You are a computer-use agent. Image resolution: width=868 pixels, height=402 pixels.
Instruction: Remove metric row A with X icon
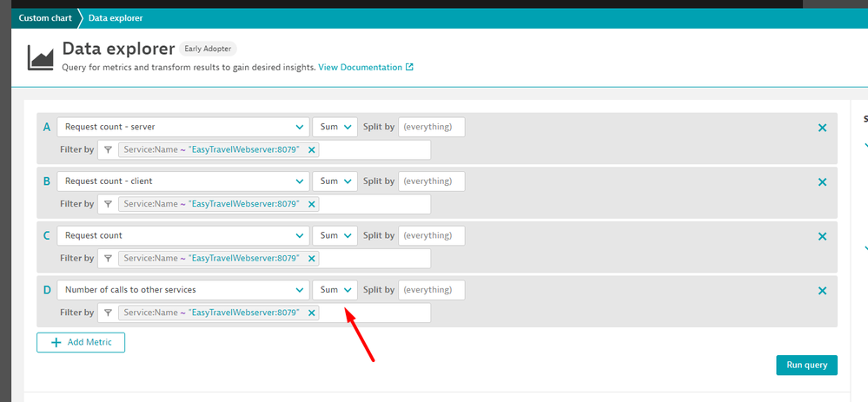(822, 128)
